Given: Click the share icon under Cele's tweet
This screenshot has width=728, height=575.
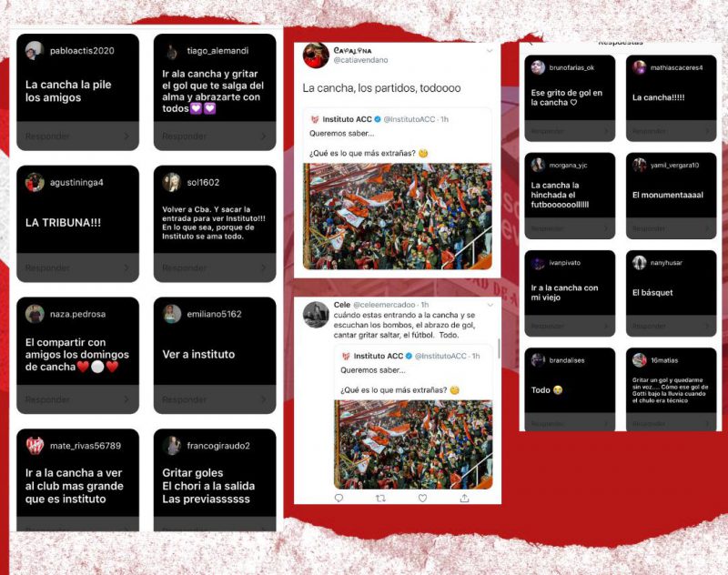Looking at the screenshot, I should [x=464, y=498].
